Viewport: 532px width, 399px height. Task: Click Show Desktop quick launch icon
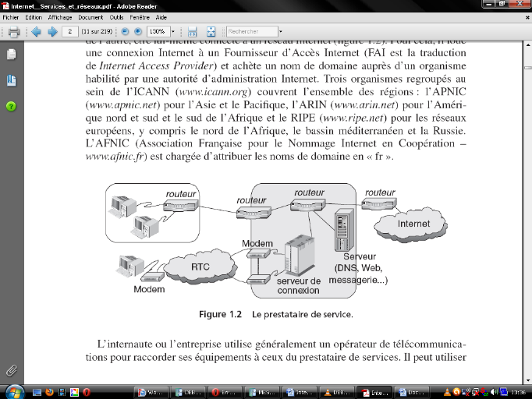click(37, 392)
